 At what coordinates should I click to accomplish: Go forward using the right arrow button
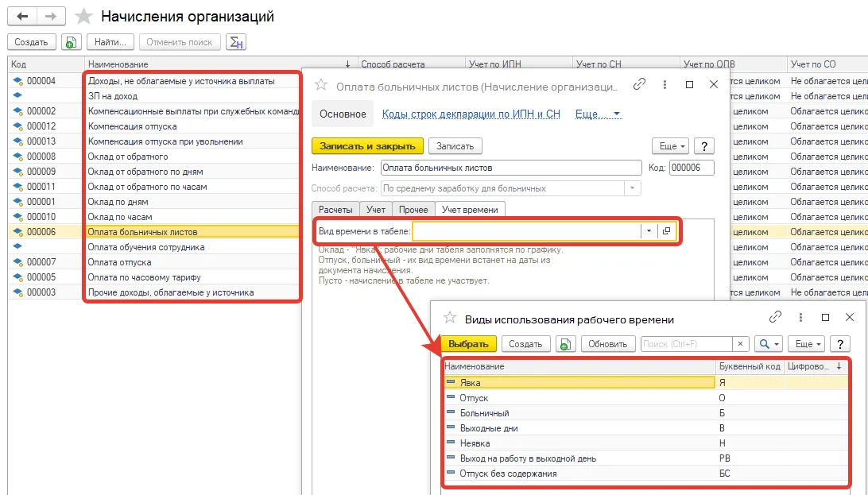pyautogui.click(x=51, y=16)
